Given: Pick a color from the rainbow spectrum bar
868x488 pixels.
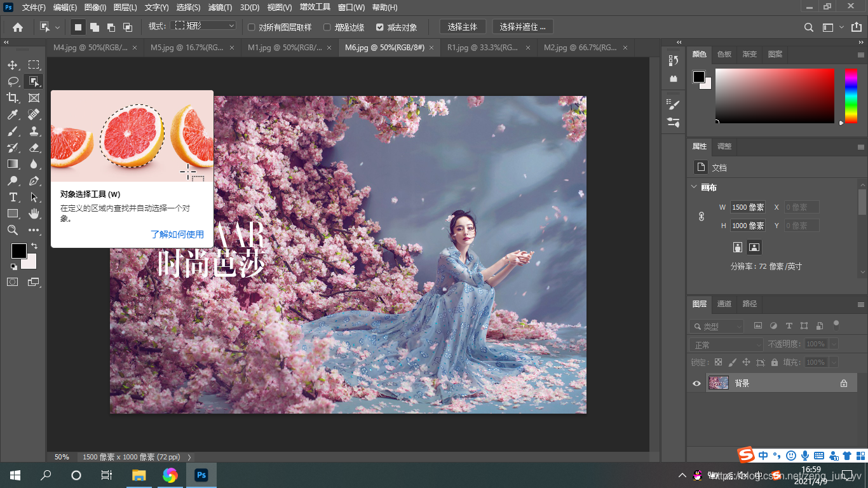Looking at the screenshot, I should pyautogui.click(x=851, y=95).
